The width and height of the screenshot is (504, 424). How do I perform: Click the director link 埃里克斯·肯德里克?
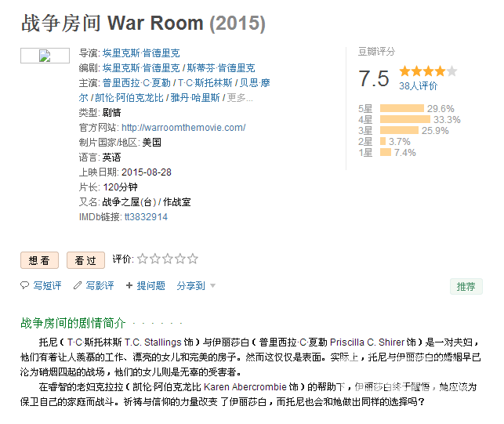click(x=141, y=53)
